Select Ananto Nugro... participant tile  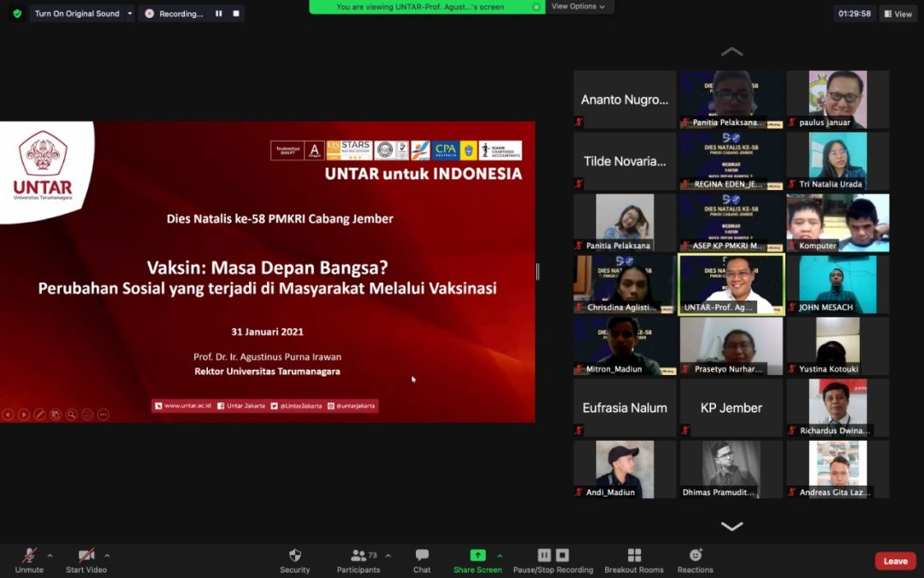(625, 99)
